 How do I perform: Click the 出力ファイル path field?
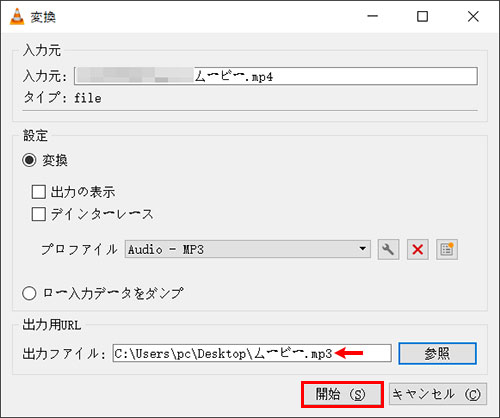click(x=252, y=353)
